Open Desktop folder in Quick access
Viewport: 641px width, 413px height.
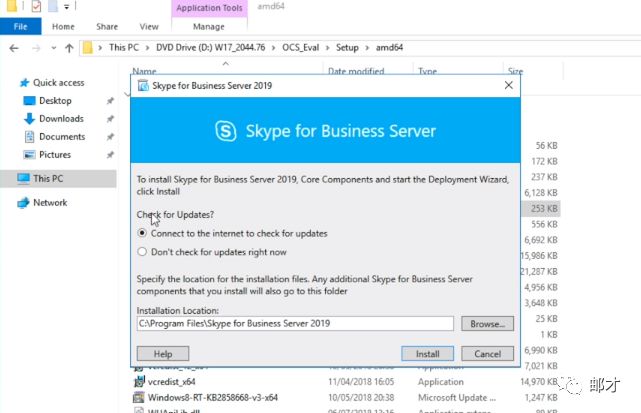pyautogui.click(x=55, y=101)
